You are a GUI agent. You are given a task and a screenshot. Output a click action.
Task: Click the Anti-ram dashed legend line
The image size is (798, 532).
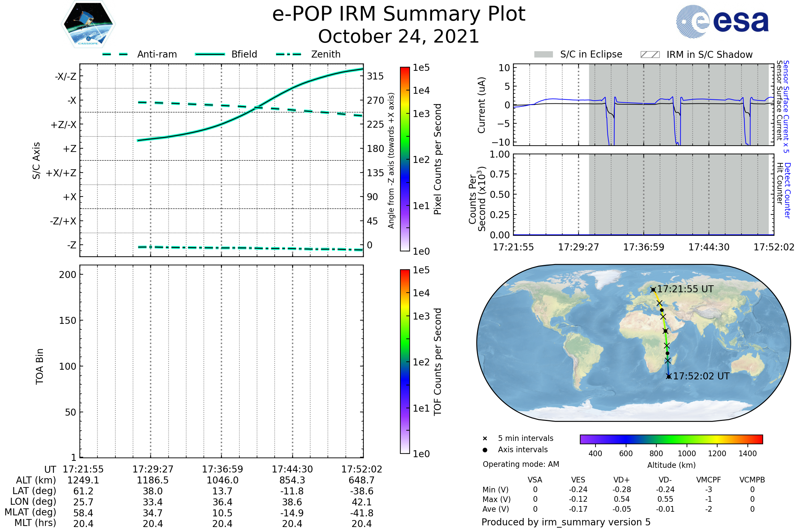pyautogui.click(x=115, y=54)
